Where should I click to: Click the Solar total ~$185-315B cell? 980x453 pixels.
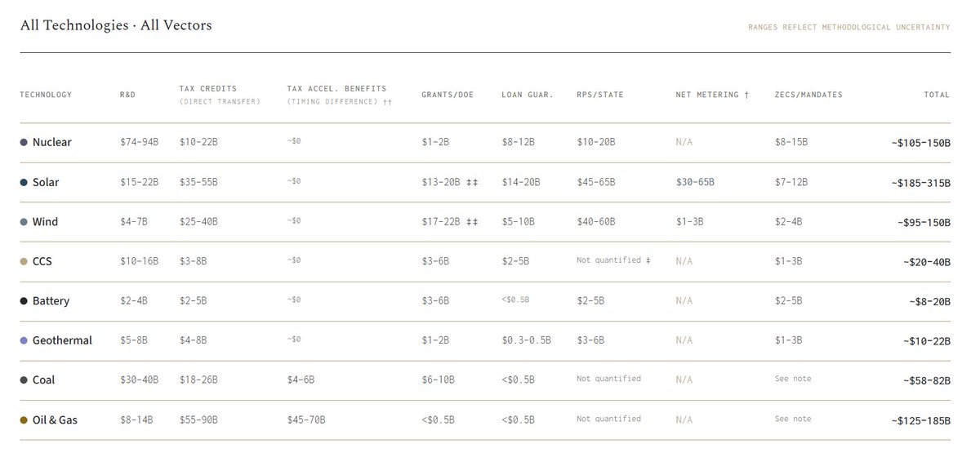(x=920, y=183)
